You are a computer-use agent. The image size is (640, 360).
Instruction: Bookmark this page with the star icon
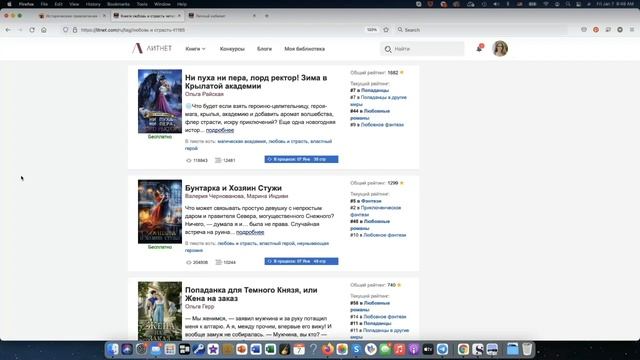click(x=386, y=30)
